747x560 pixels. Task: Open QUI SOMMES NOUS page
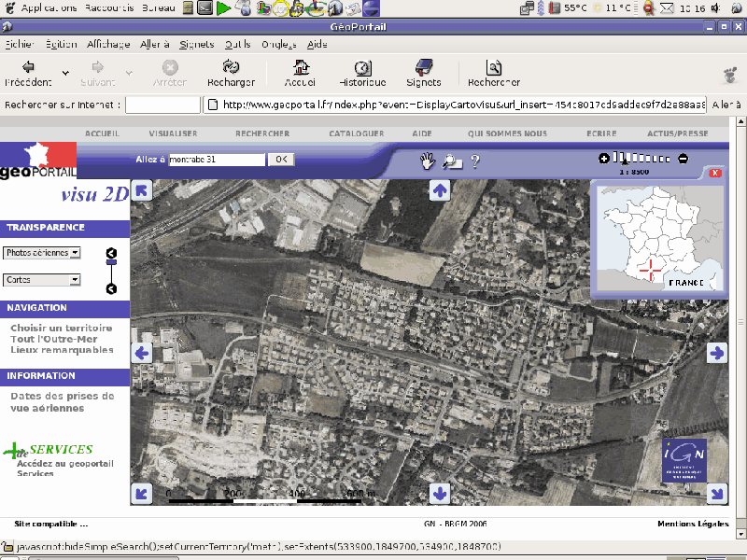click(x=507, y=133)
